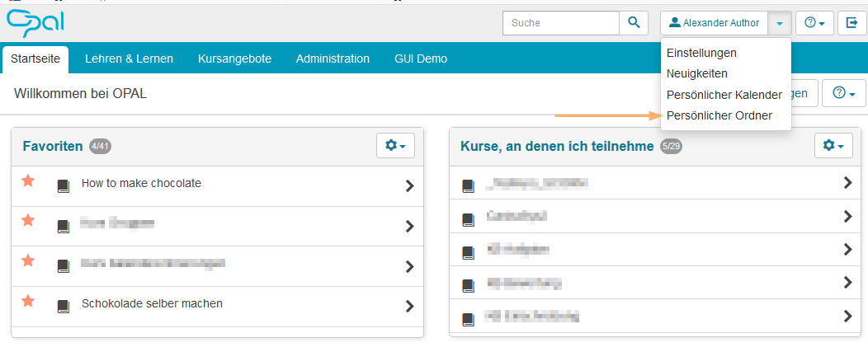Click the search magnifier button
Screen dimensions: 868x347
tap(634, 23)
